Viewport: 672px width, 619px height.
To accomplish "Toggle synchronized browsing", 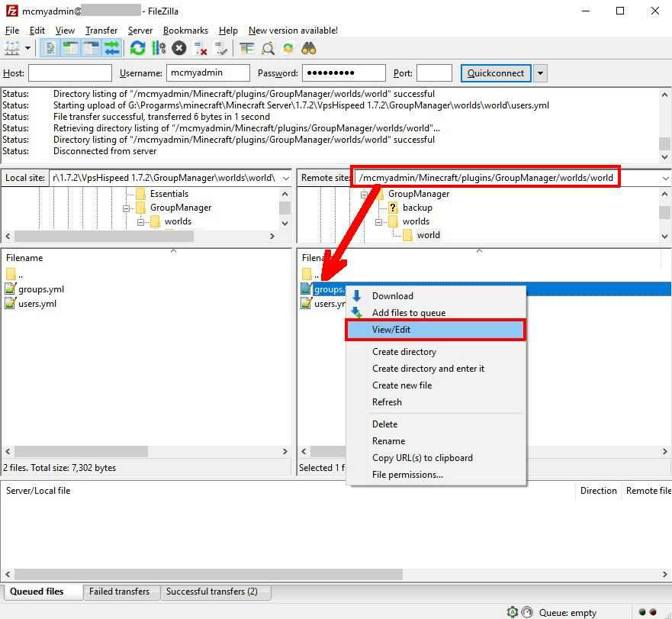I will tap(288, 49).
